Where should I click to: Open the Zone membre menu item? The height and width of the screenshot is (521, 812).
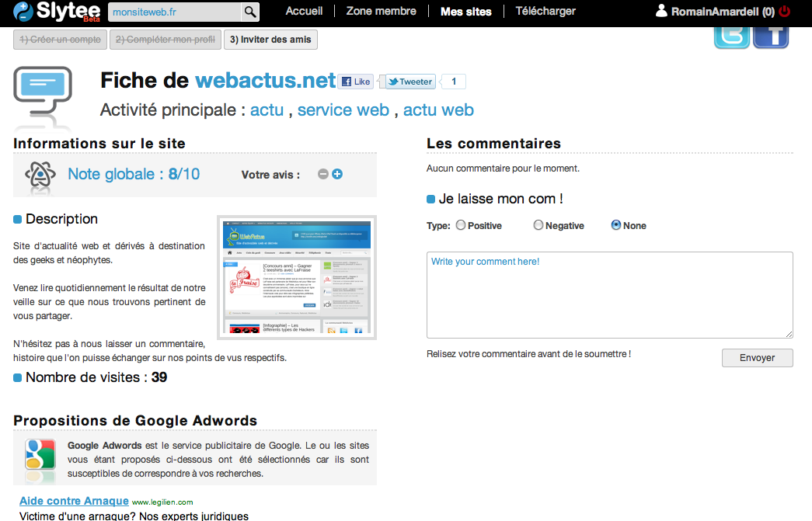pos(382,11)
